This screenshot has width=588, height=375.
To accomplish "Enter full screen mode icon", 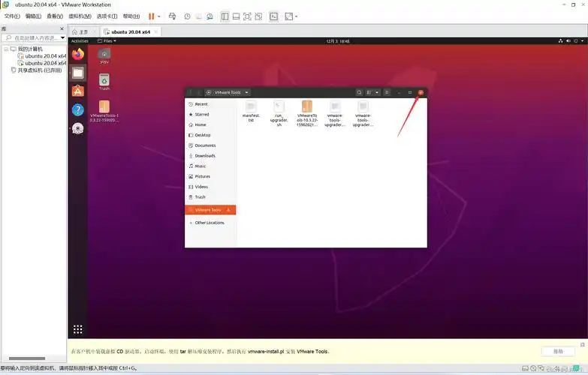I will [x=247, y=16].
